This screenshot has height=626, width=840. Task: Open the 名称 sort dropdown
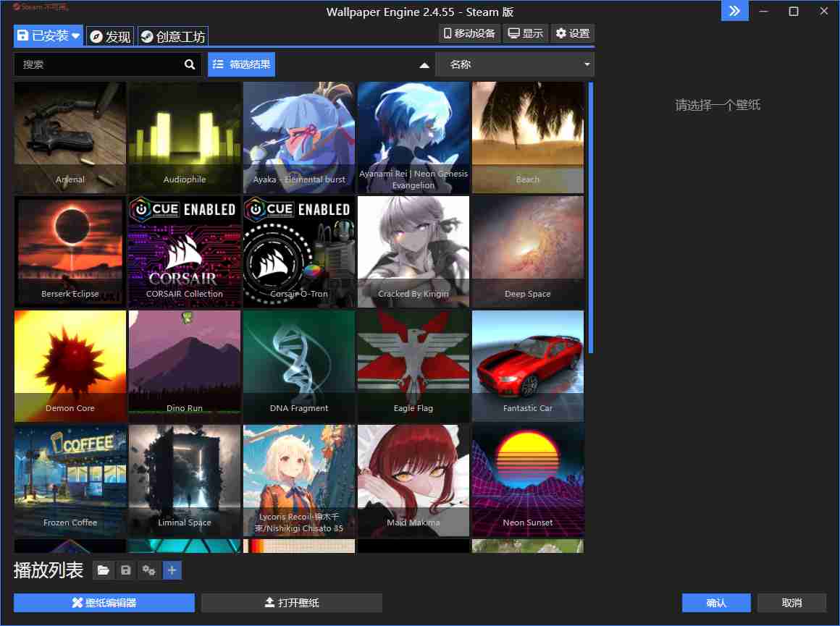514,64
